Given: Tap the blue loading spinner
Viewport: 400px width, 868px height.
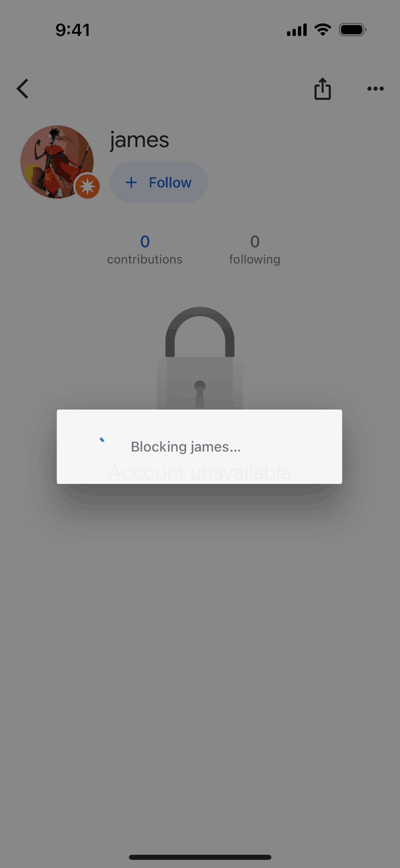Looking at the screenshot, I should click(102, 440).
